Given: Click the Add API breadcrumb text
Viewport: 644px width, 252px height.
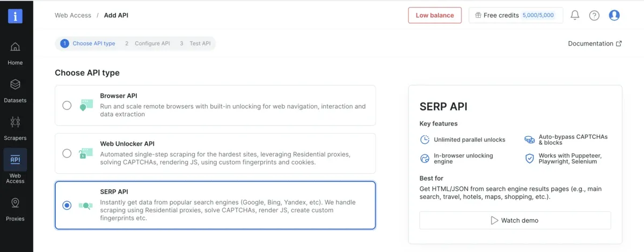Looking at the screenshot, I should tap(116, 15).
